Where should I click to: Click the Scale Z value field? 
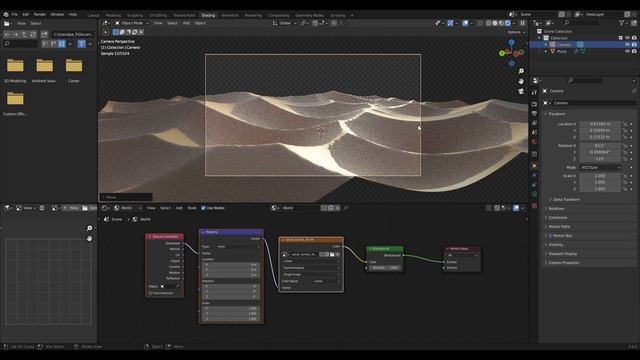tap(600, 189)
